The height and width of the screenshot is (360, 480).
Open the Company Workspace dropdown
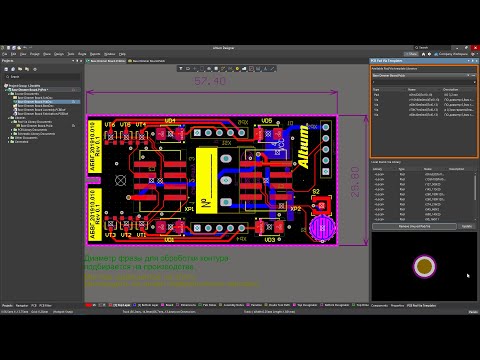(452, 54)
